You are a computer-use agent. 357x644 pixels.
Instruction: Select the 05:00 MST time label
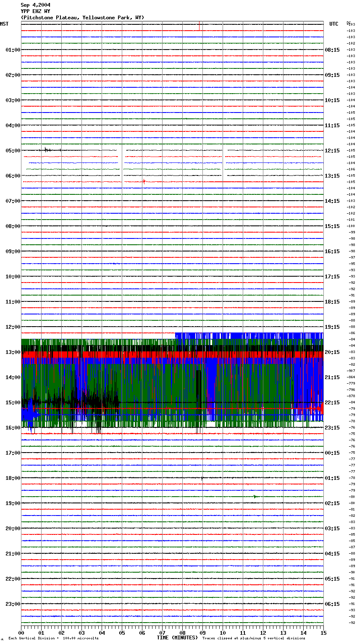(13, 151)
